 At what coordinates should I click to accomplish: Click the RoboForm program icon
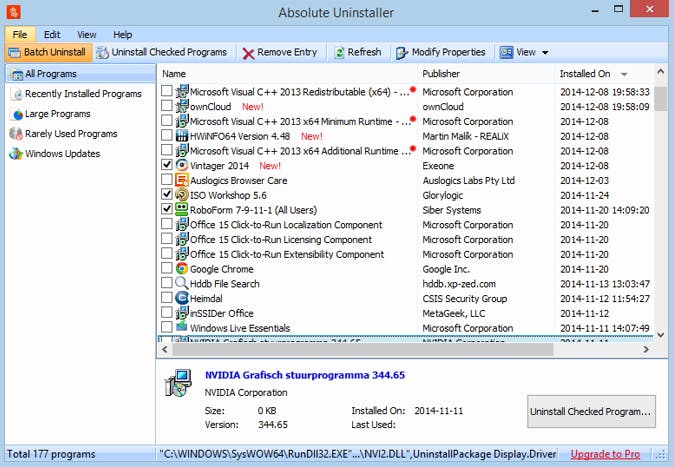(x=182, y=209)
